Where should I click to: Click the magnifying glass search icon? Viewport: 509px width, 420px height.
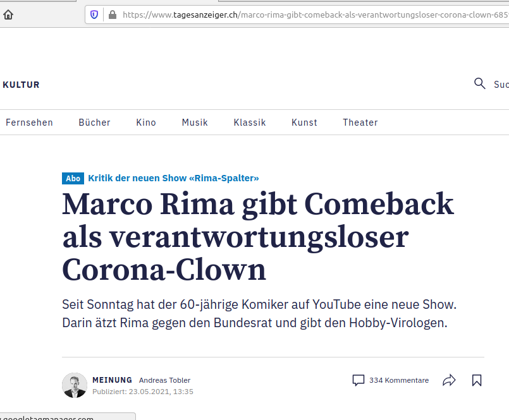pos(480,83)
